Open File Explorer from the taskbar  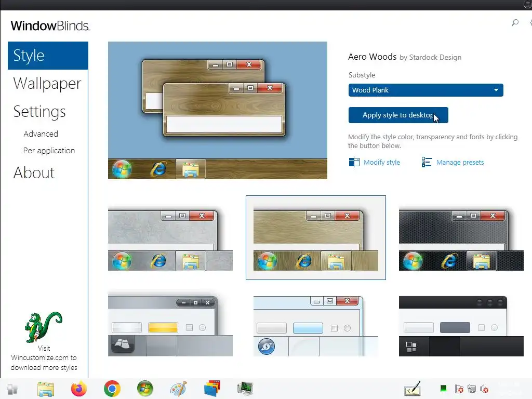coord(46,389)
